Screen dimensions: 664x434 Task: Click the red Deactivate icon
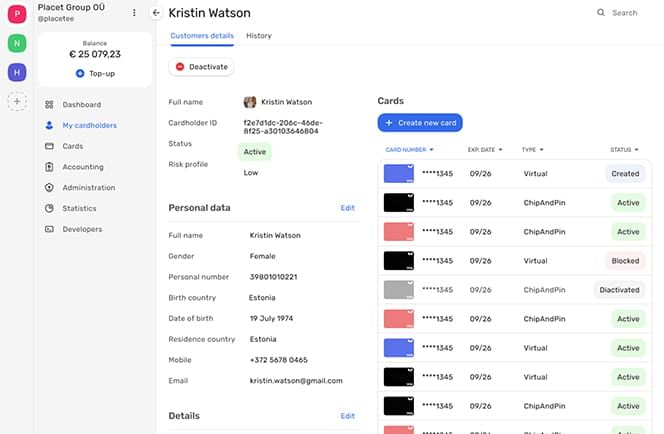pos(180,67)
